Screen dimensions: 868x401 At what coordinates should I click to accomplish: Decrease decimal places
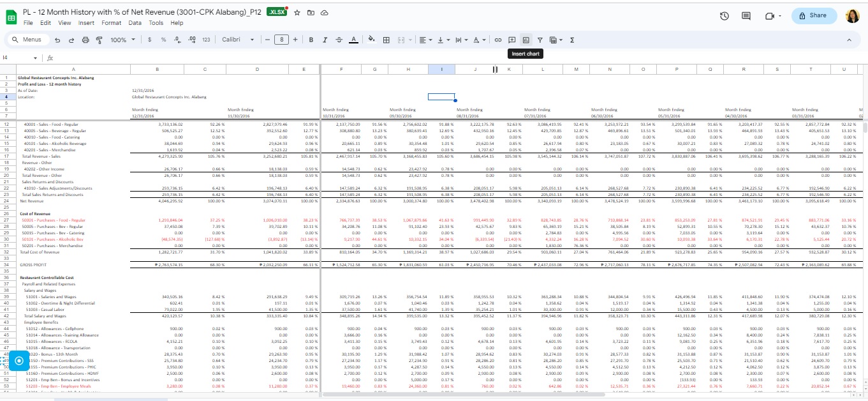point(177,40)
